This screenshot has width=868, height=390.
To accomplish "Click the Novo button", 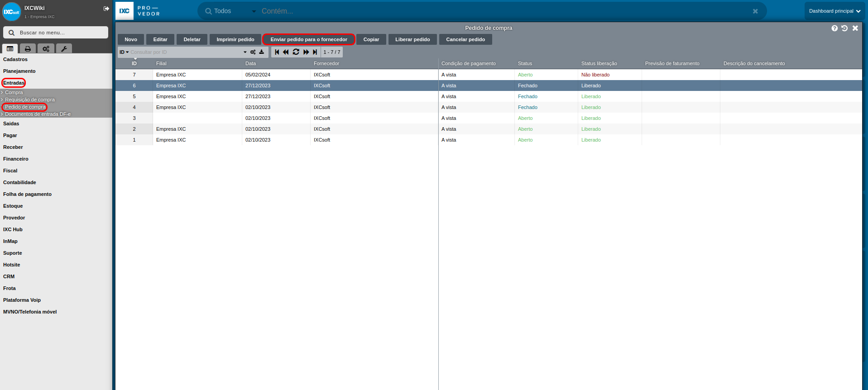I will click(x=131, y=39).
